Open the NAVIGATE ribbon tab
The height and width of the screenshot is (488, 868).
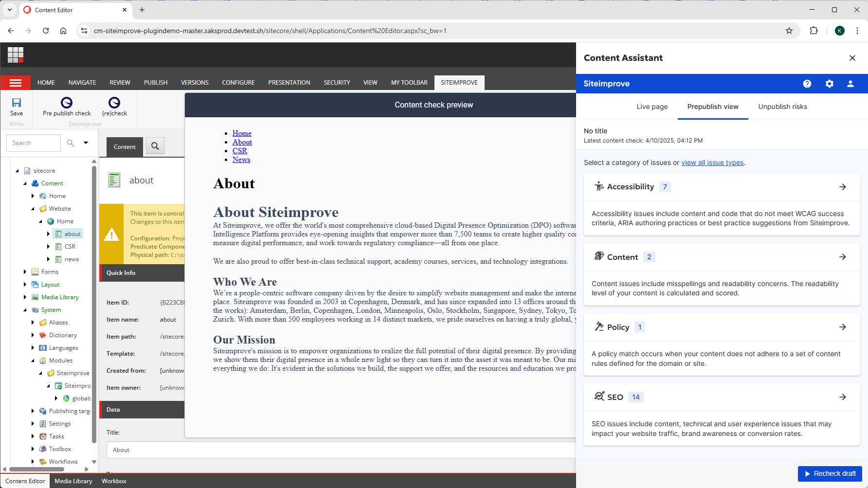(82, 83)
